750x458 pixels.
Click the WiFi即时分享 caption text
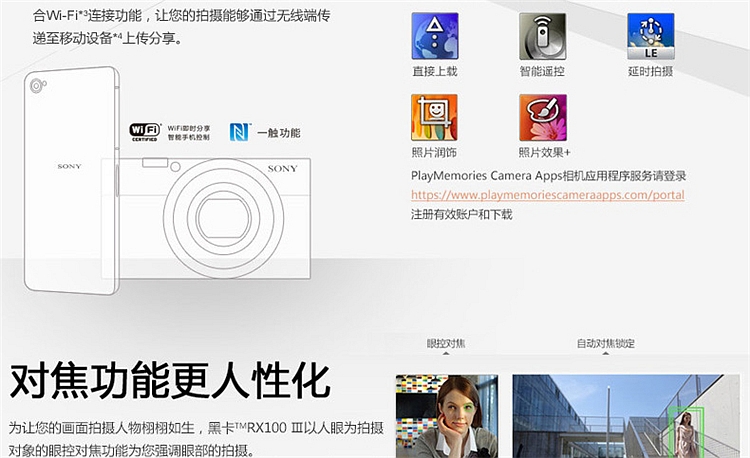pyautogui.click(x=189, y=128)
